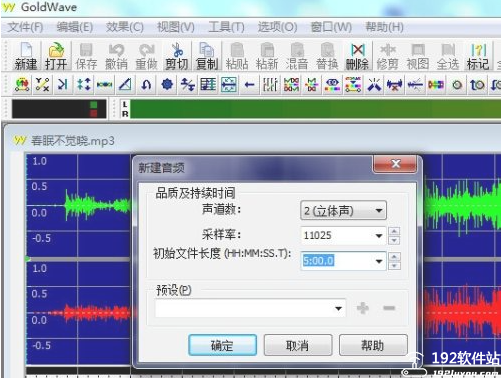Click the rainbow spectrum filter icon

[436, 85]
